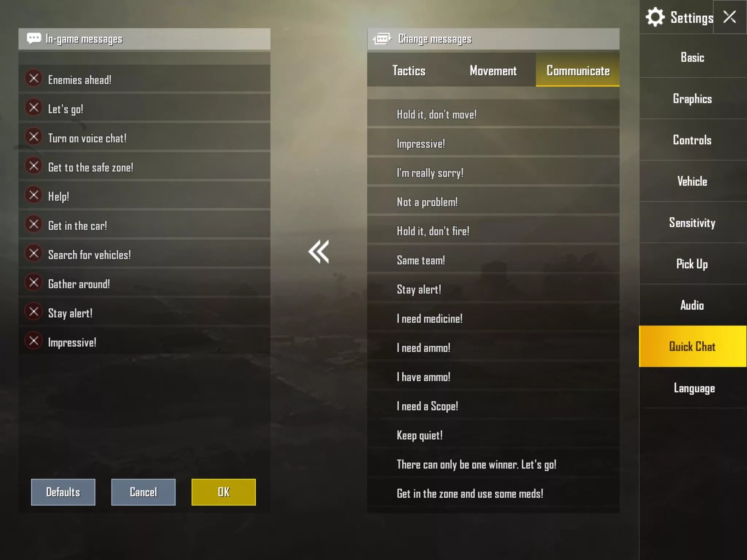The height and width of the screenshot is (560, 747).
Task: Select the Movement tab
Action: point(493,71)
